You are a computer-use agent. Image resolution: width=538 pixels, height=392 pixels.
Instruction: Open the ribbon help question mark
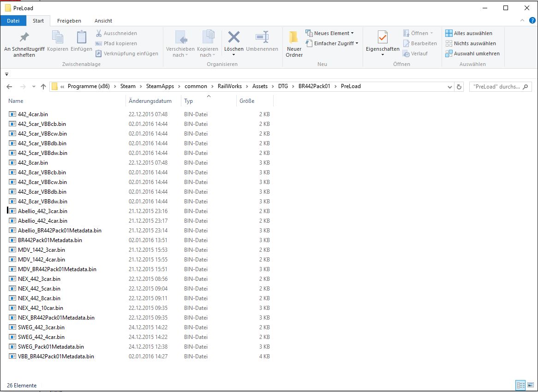click(x=531, y=21)
